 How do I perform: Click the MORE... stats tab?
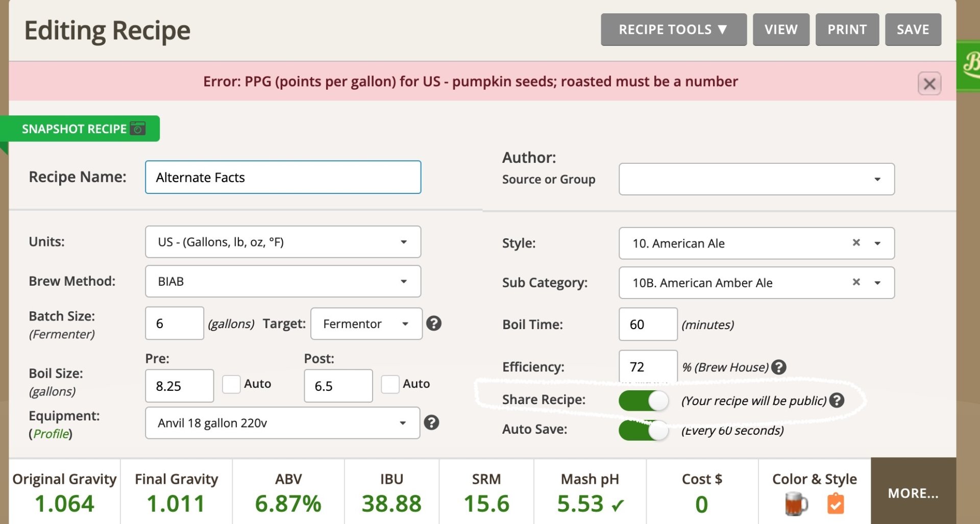pyautogui.click(x=913, y=493)
